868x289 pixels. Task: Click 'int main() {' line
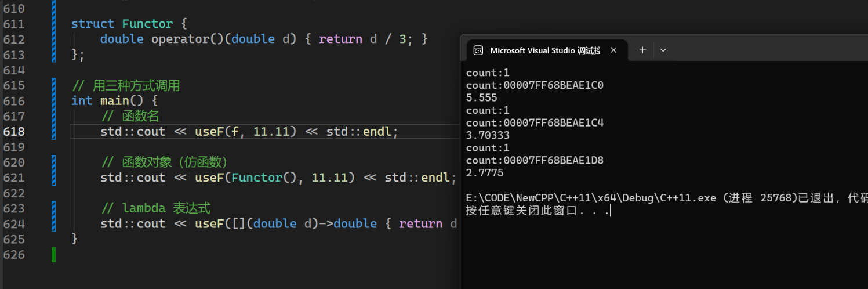(114, 101)
